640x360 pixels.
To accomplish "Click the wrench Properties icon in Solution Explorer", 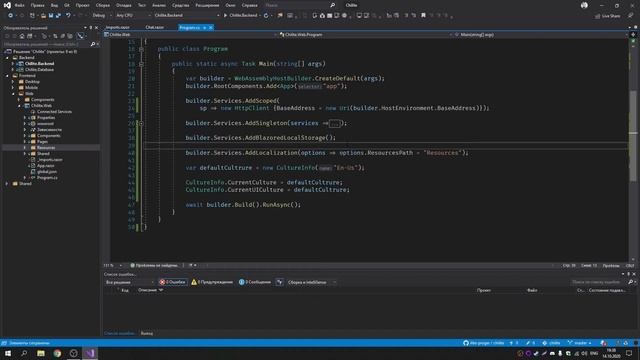I will (x=80, y=36).
